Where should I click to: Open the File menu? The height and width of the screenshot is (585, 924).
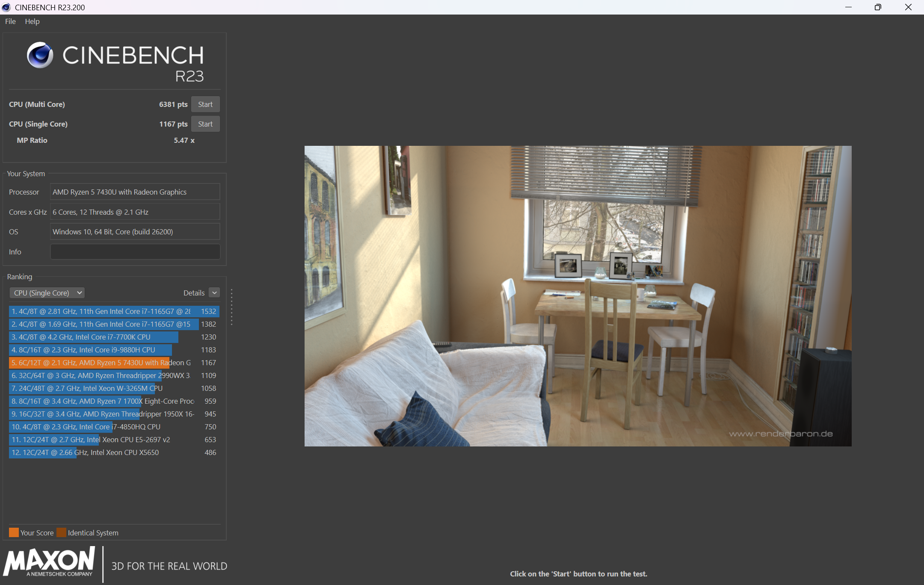tap(10, 21)
